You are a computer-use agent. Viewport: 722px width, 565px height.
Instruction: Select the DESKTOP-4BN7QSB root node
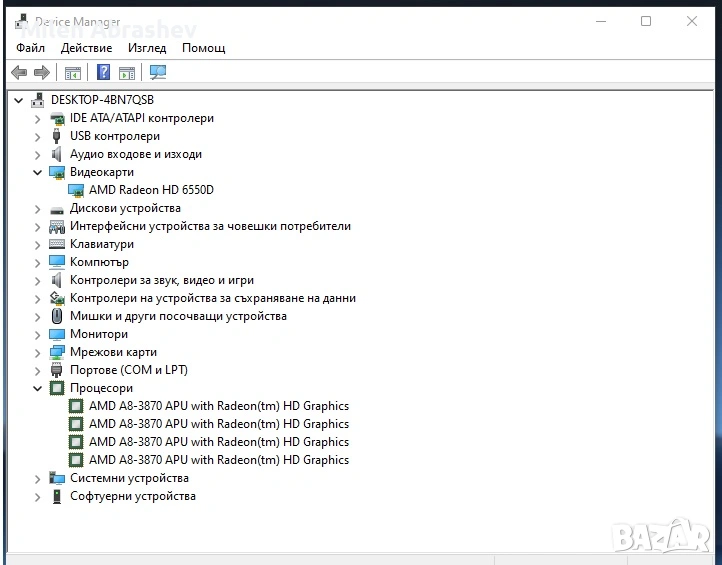click(x=102, y=100)
